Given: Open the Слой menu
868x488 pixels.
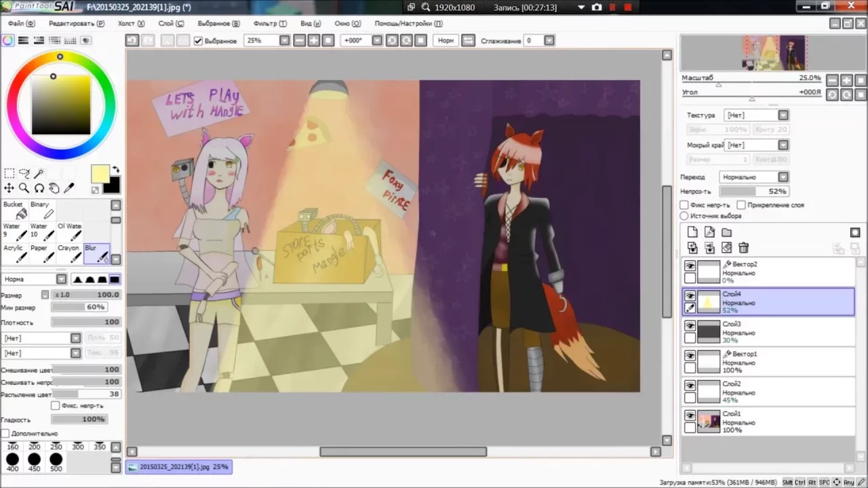Looking at the screenshot, I should pos(171,23).
